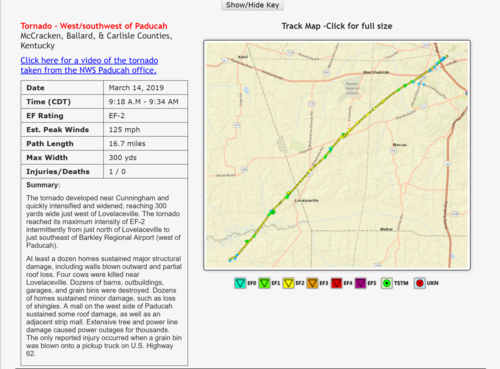Click the 125 mph peak winds cell
This screenshot has height=369, width=500.
click(146, 130)
